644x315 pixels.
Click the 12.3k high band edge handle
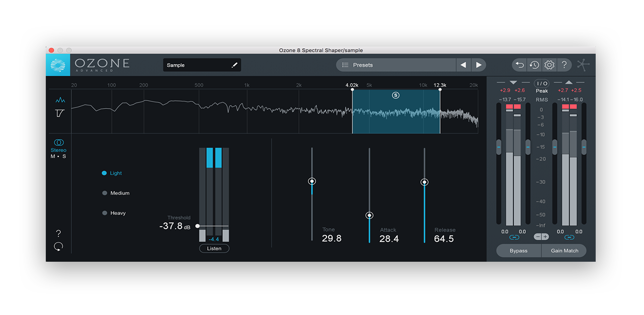tap(440, 89)
